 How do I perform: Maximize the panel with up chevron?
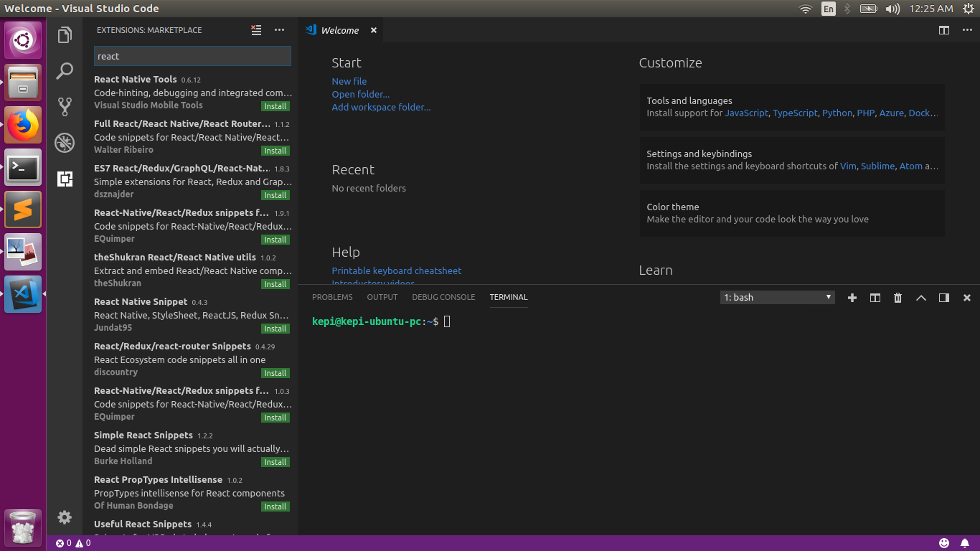(x=921, y=297)
